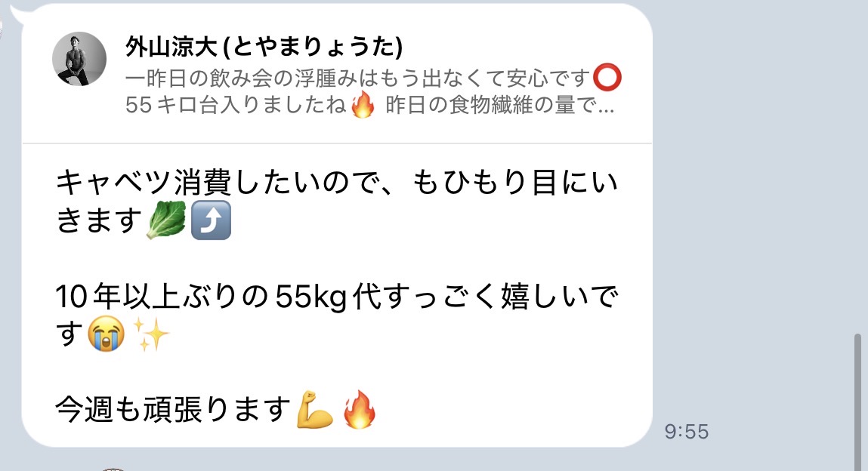This screenshot has height=471, width=868.
Task: Jump to quoted message 一昨日の飲み会の浮腫み
Action: tap(358, 78)
